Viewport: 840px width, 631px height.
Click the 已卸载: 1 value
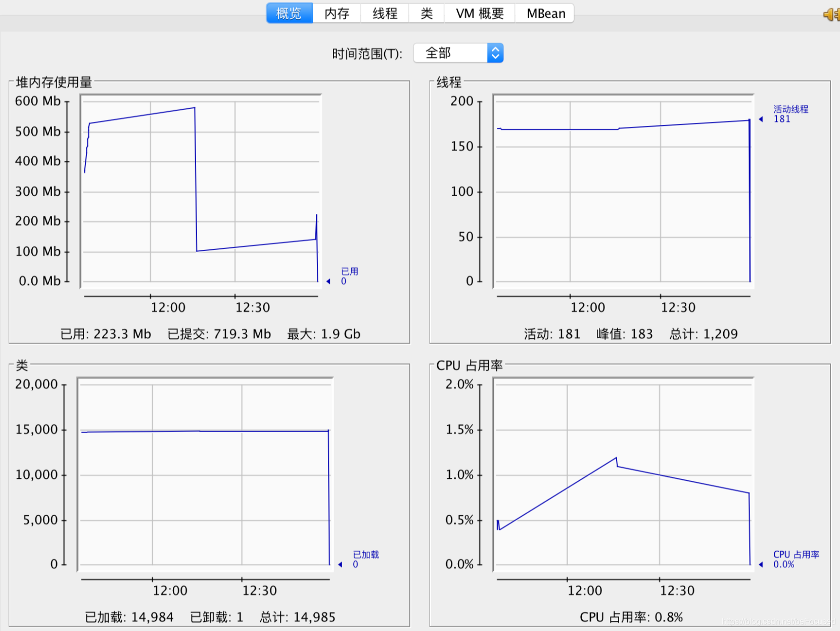[x=216, y=617]
